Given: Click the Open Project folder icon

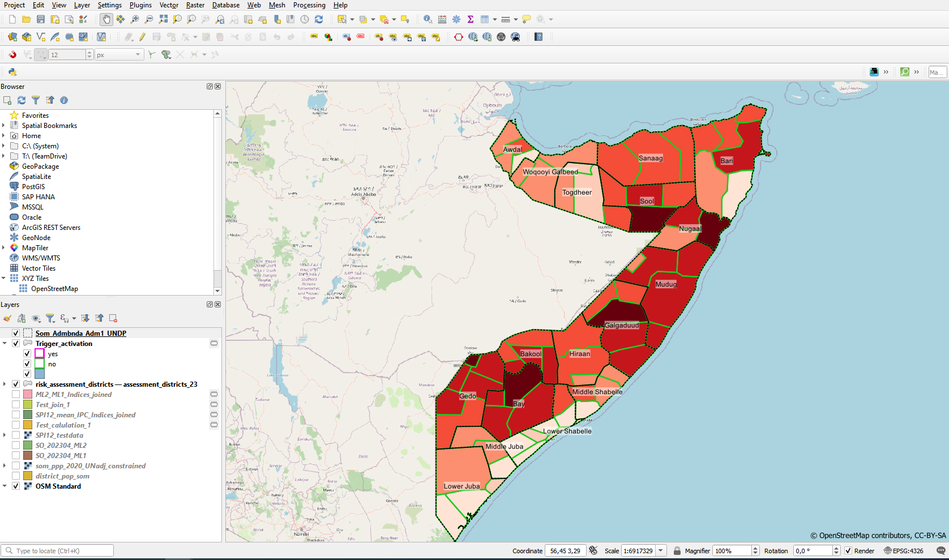Looking at the screenshot, I should 26,19.
